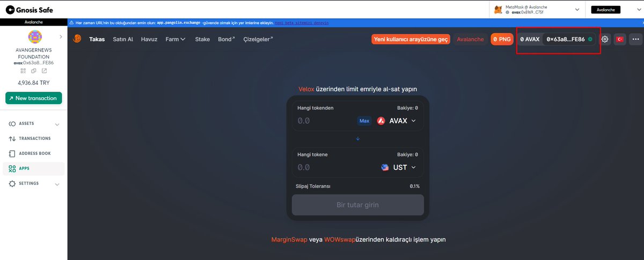The image size is (644, 260).
Task: Click the 0.1% slippage tolerance value
Action: 414,186
